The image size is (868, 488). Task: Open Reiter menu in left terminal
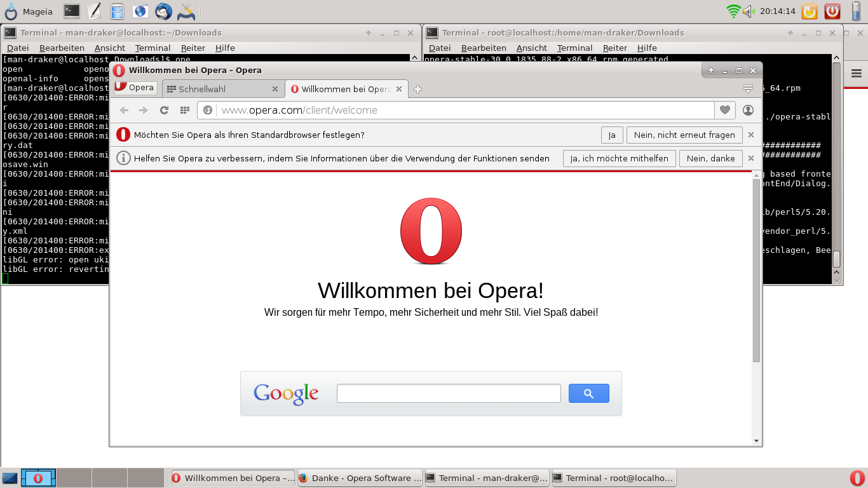click(193, 48)
